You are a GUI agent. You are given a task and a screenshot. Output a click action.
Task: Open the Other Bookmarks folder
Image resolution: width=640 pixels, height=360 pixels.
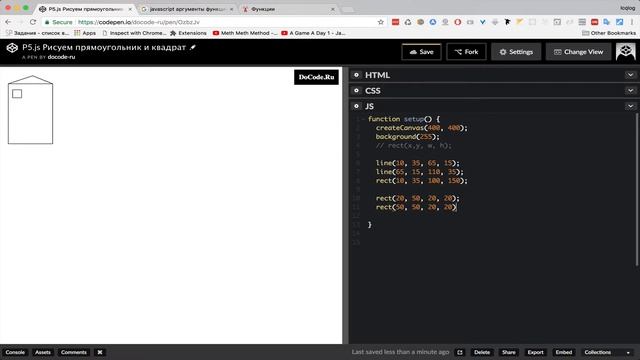(609, 33)
